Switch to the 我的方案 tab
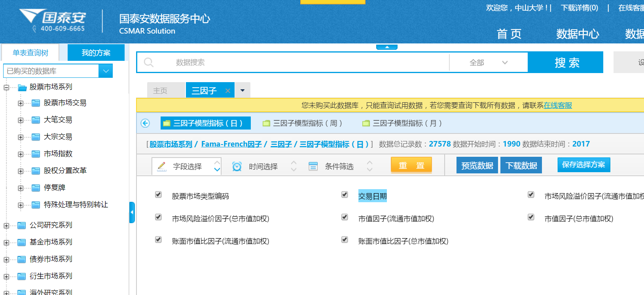644x295 pixels. coord(96,53)
